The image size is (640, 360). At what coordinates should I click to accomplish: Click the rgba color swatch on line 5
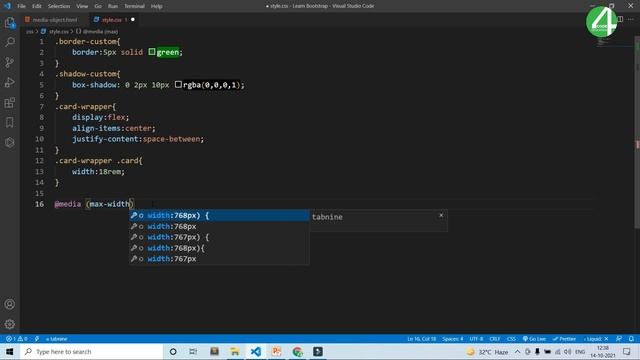pyautogui.click(x=178, y=84)
